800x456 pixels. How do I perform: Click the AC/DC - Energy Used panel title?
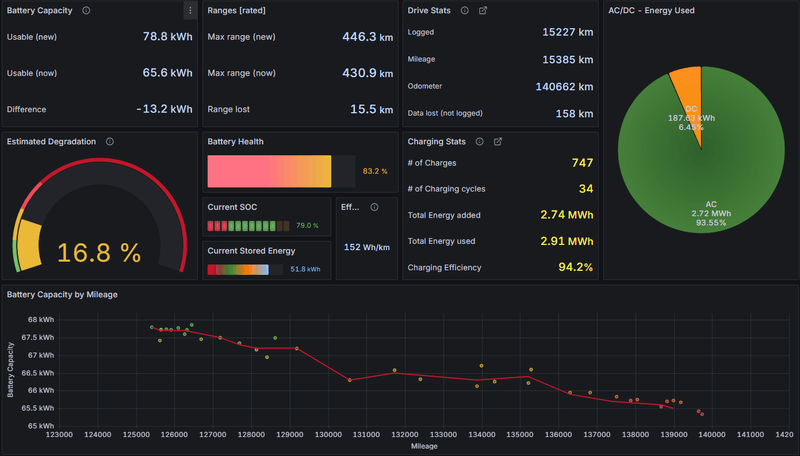(x=651, y=10)
